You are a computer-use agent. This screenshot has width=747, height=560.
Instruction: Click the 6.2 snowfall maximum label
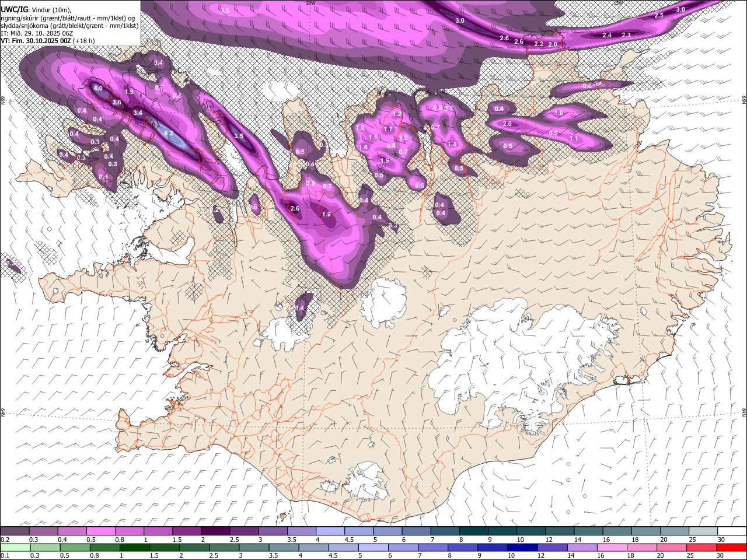tap(169, 133)
